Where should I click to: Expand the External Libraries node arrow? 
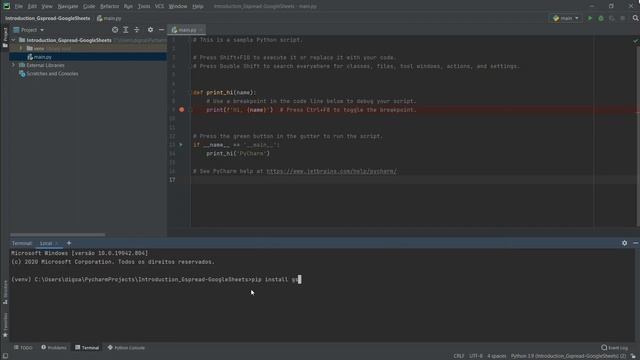(13, 65)
